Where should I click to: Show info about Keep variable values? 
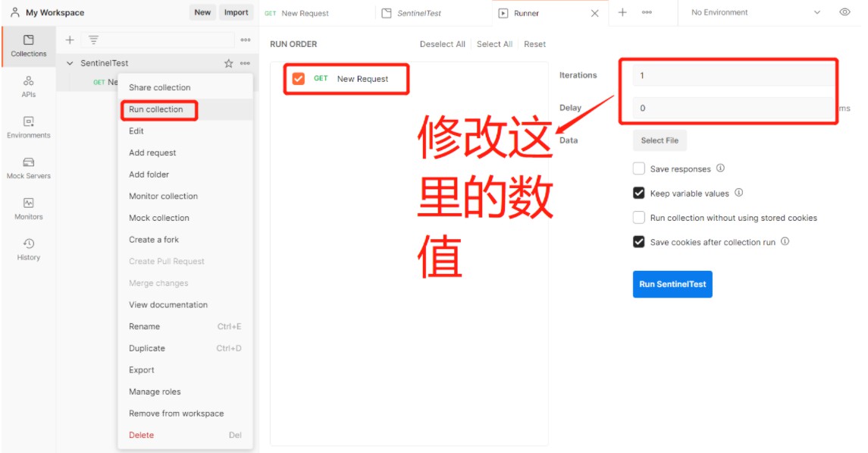[738, 193]
